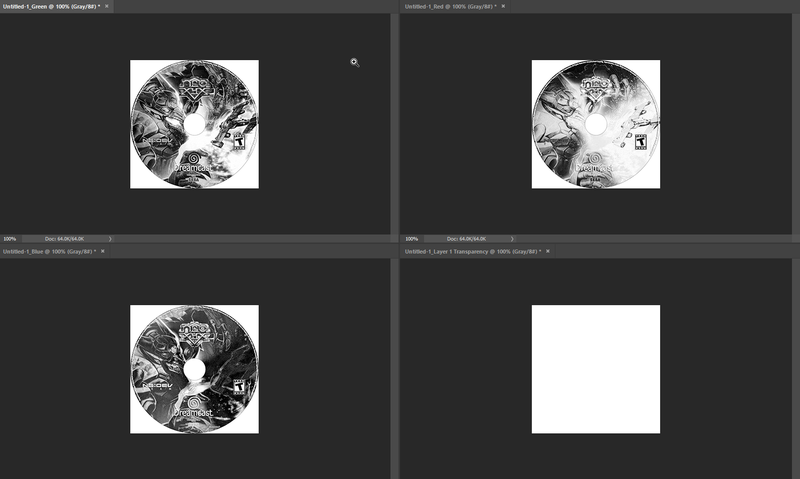Viewport: 800px width, 479px height.
Task: Close the Layer 1 Transparency document tab
Action: [x=548, y=251]
